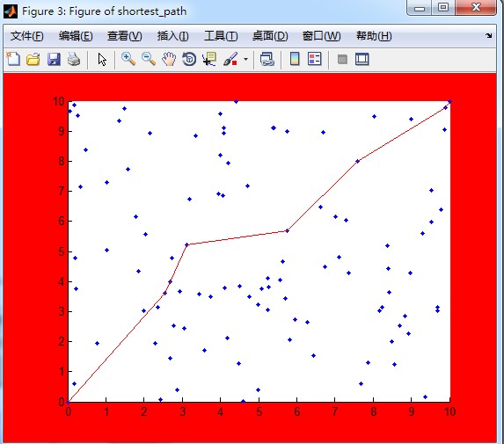Click the Y-axis label 8
This screenshot has width=504, height=444.
62,161
